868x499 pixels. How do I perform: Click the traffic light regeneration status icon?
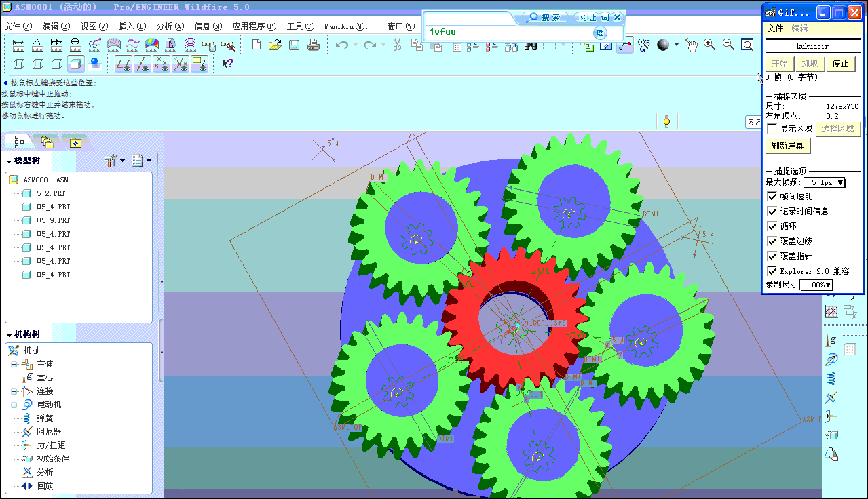(x=666, y=122)
